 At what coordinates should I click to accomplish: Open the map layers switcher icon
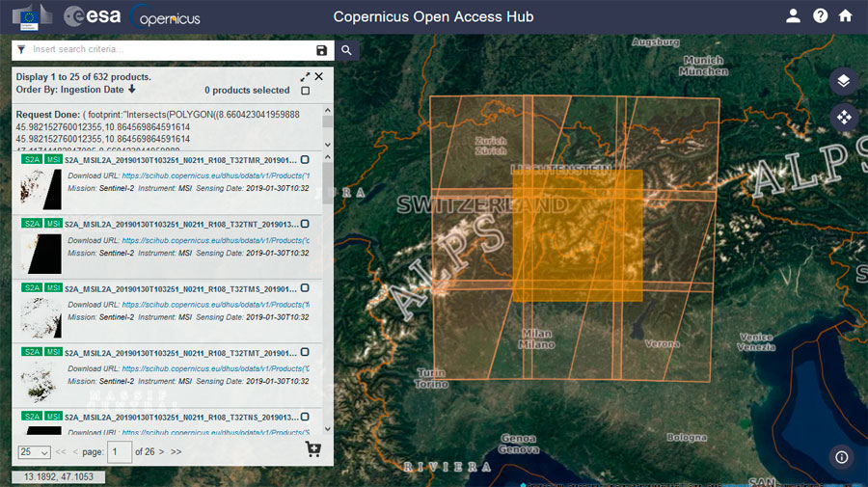click(843, 81)
